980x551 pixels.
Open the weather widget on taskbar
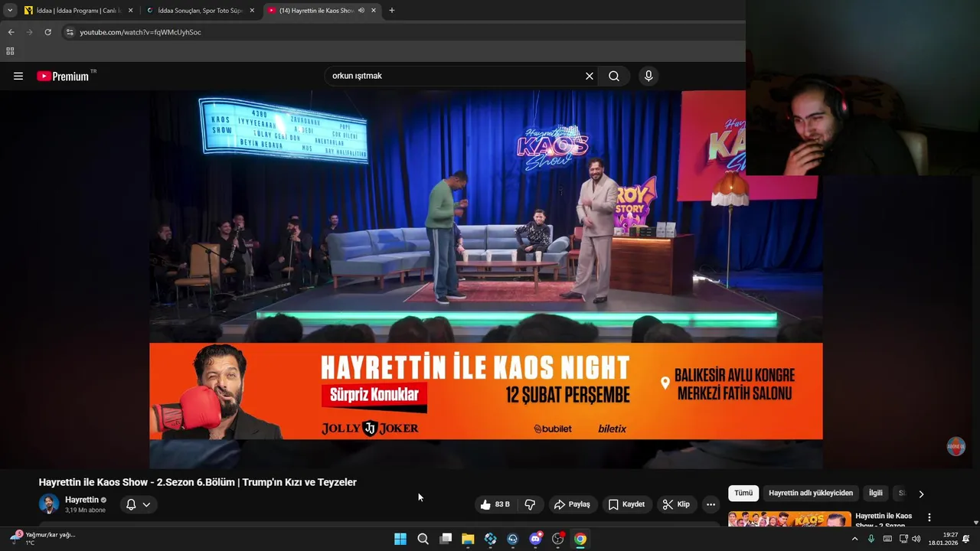[x=44, y=539]
